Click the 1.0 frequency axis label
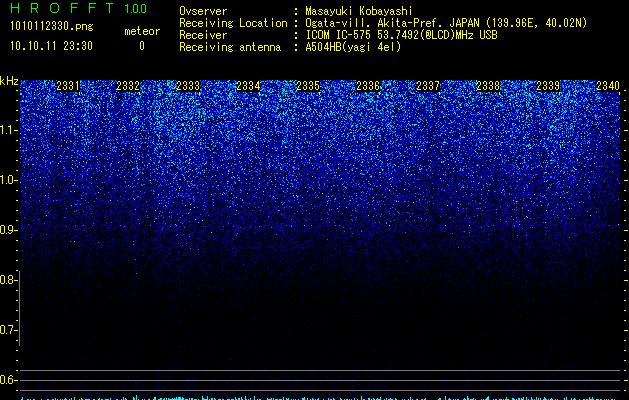629x400 pixels. tap(8, 180)
